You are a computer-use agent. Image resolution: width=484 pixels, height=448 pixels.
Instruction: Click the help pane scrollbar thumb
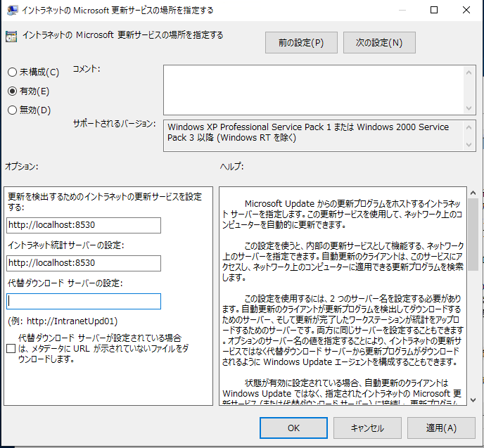pos(473,234)
